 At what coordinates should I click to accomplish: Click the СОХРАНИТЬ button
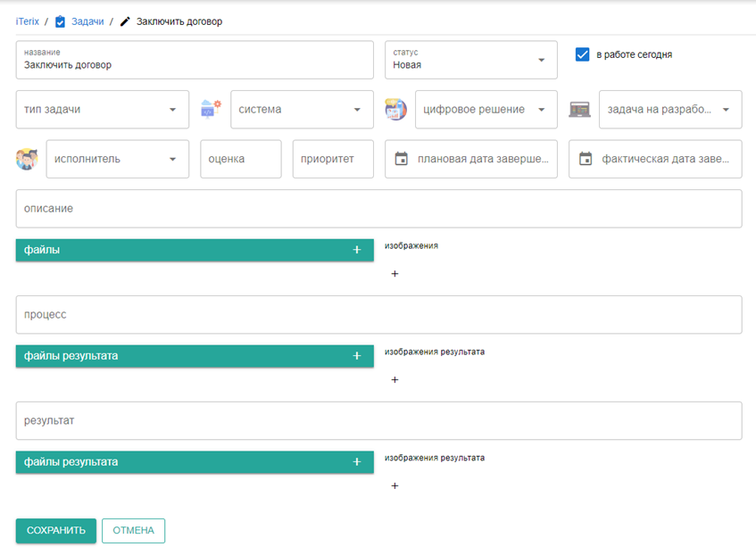[x=56, y=530]
